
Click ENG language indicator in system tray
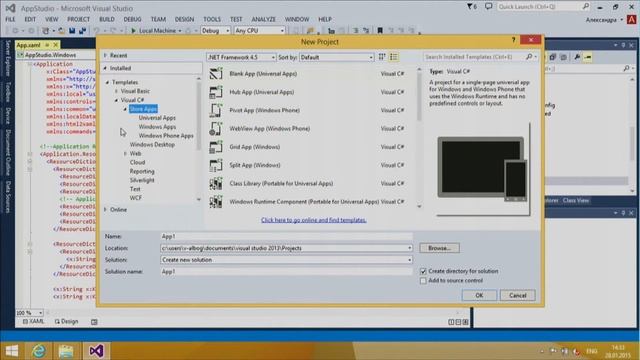pos(591,351)
